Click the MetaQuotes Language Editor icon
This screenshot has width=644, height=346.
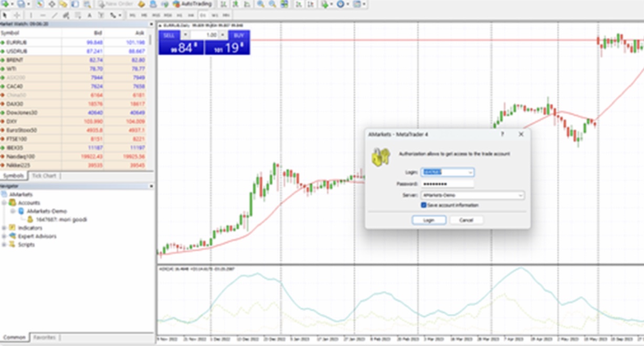click(x=141, y=4)
